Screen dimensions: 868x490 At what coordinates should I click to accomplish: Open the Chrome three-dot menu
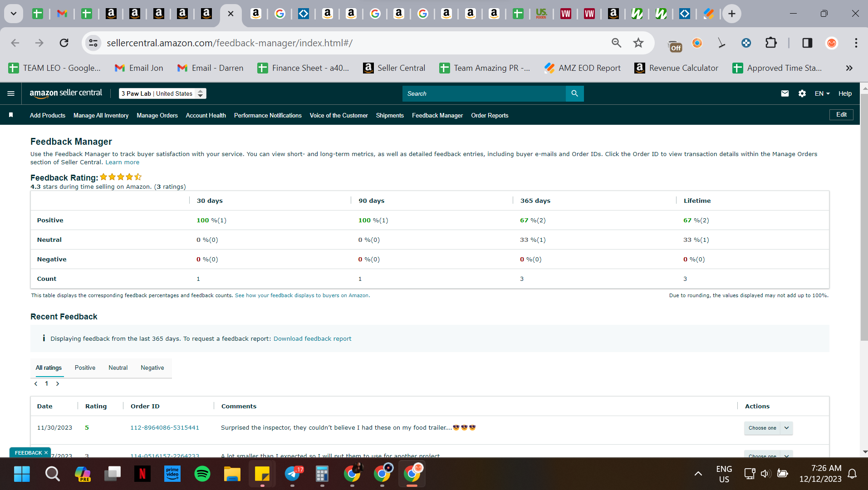(x=856, y=43)
